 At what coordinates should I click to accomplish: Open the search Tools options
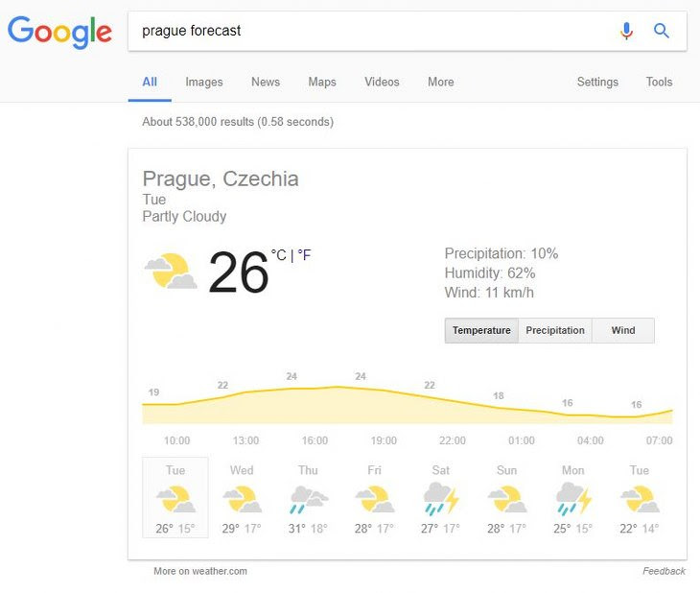pos(659,82)
